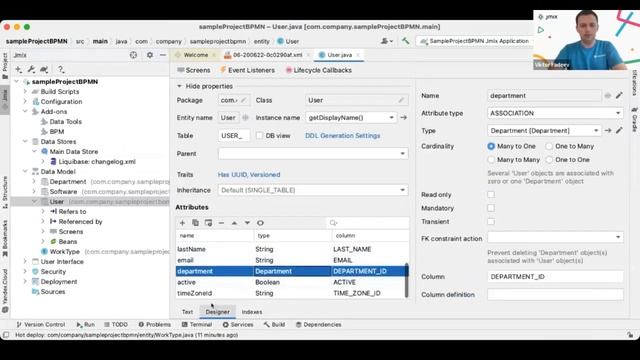Enable the Transient checkbox
Viewport: 640px width, 360px height.
491,222
